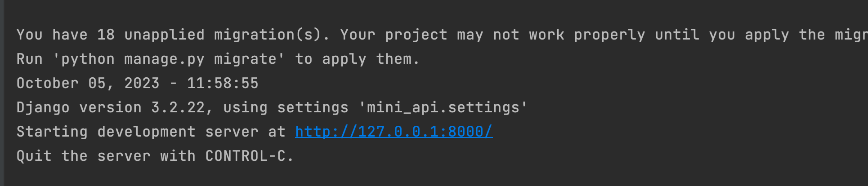Click the word 'Django' in version line
The height and width of the screenshot is (186, 868).
pyautogui.click(x=43, y=107)
